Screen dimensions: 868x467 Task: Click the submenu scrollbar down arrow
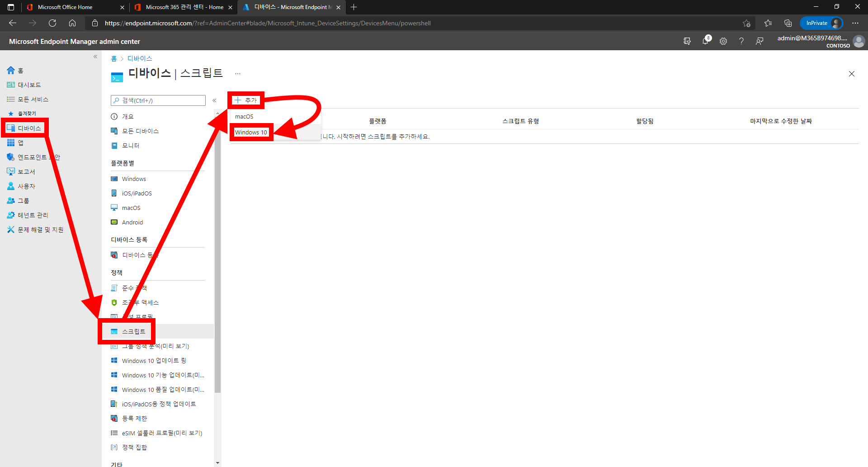(217, 463)
